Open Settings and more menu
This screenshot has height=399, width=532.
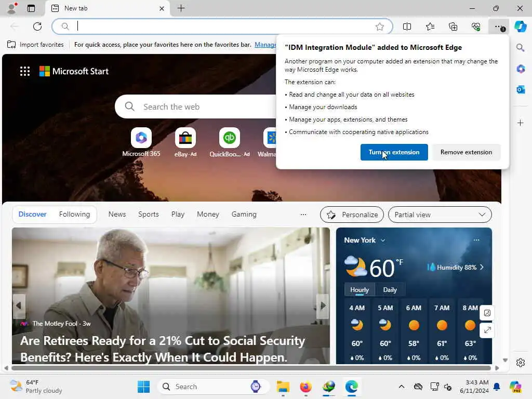(x=499, y=27)
